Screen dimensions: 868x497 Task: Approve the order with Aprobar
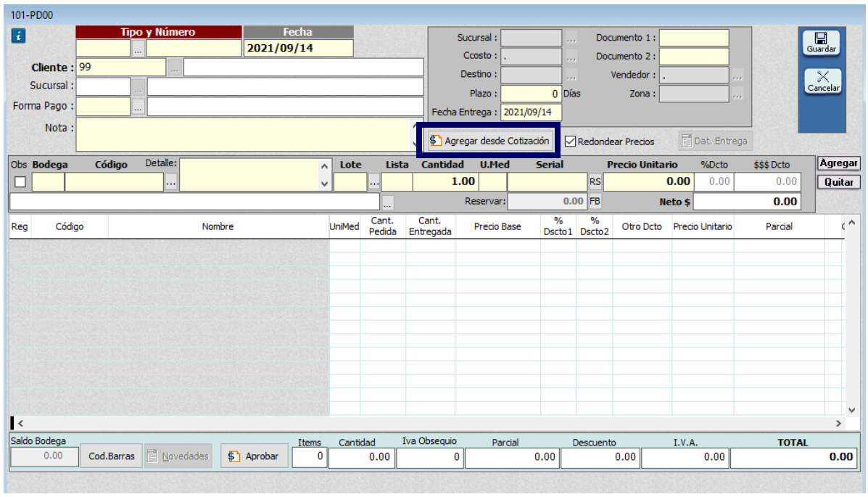pyautogui.click(x=254, y=456)
